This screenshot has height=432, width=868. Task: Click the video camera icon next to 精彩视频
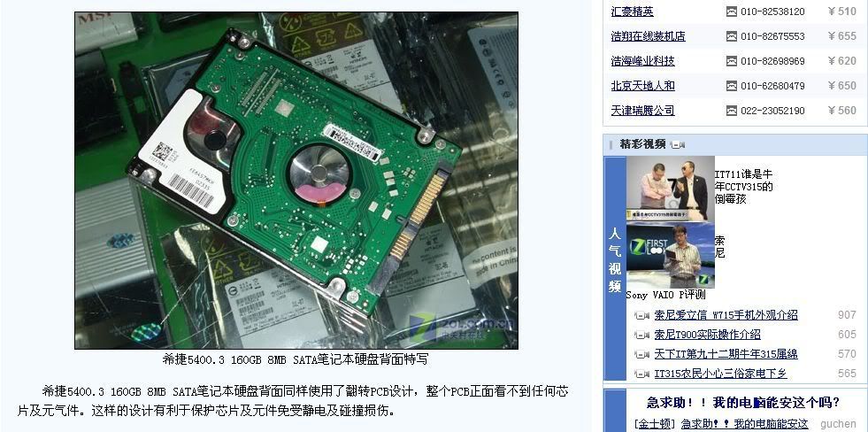[678, 145]
